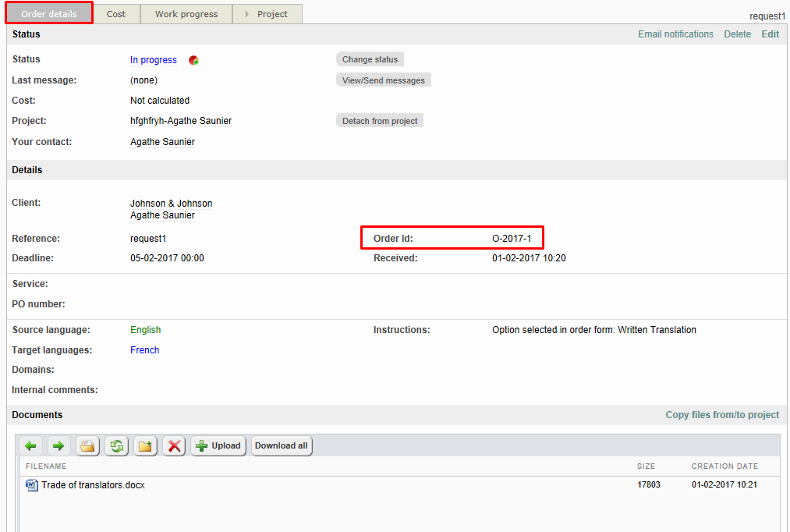Detach the order from project
Image resolution: width=790 pixels, height=532 pixels.
(x=380, y=121)
